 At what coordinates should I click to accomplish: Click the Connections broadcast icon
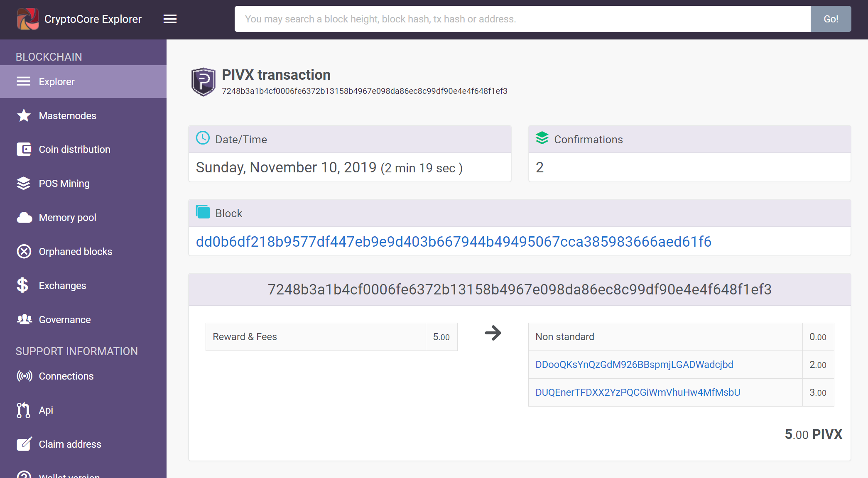(x=24, y=376)
